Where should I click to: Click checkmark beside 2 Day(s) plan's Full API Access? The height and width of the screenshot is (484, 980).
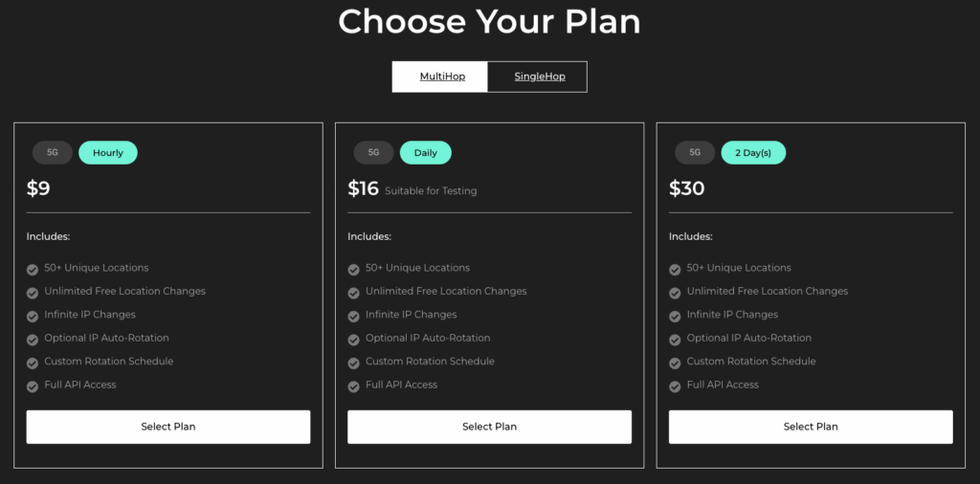(675, 386)
